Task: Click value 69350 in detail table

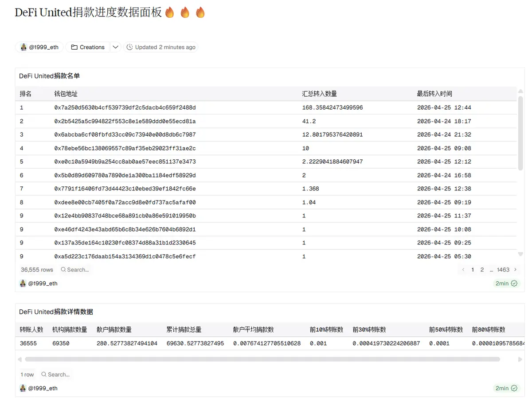Action: (61, 343)
